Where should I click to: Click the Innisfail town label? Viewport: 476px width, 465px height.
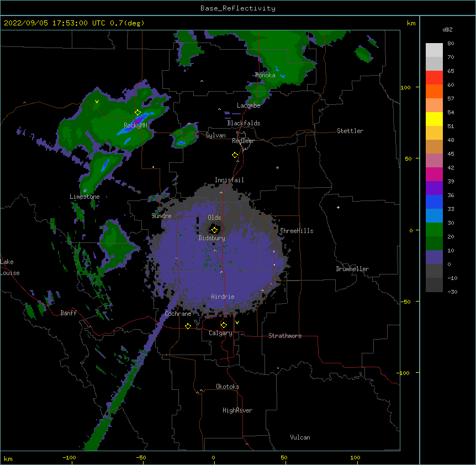pyautogui.click(x=229, y=180)
